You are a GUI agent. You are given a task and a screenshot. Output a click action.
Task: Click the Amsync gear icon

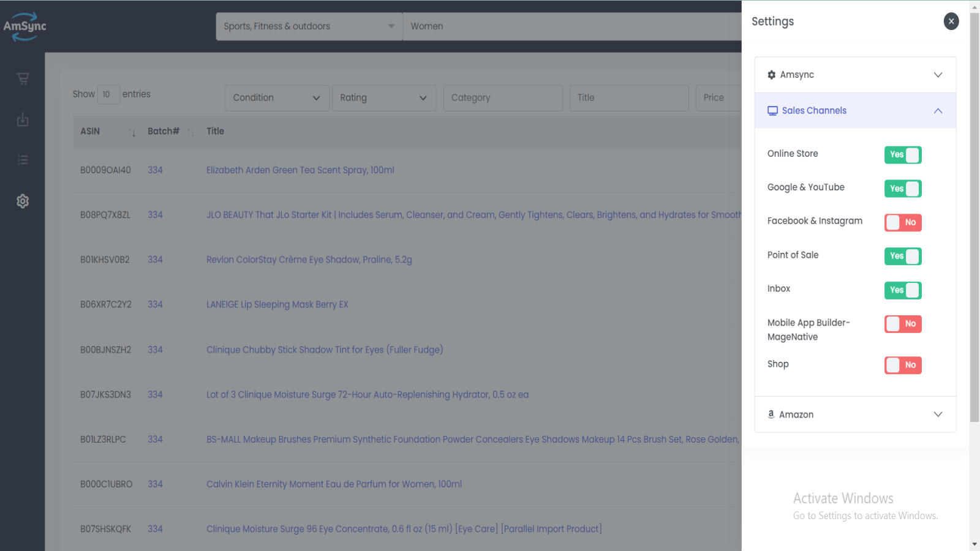pos(772,75)
